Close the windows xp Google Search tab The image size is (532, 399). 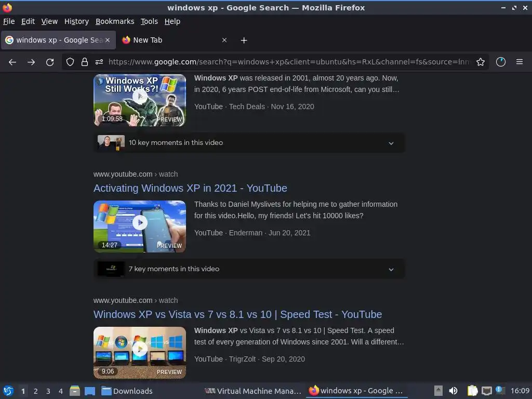click(108, 40)
